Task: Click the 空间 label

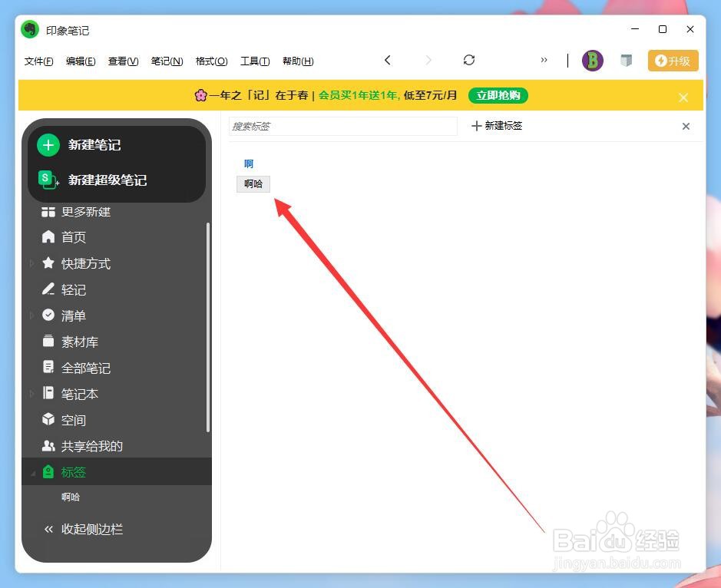Action: pos(74,420)
